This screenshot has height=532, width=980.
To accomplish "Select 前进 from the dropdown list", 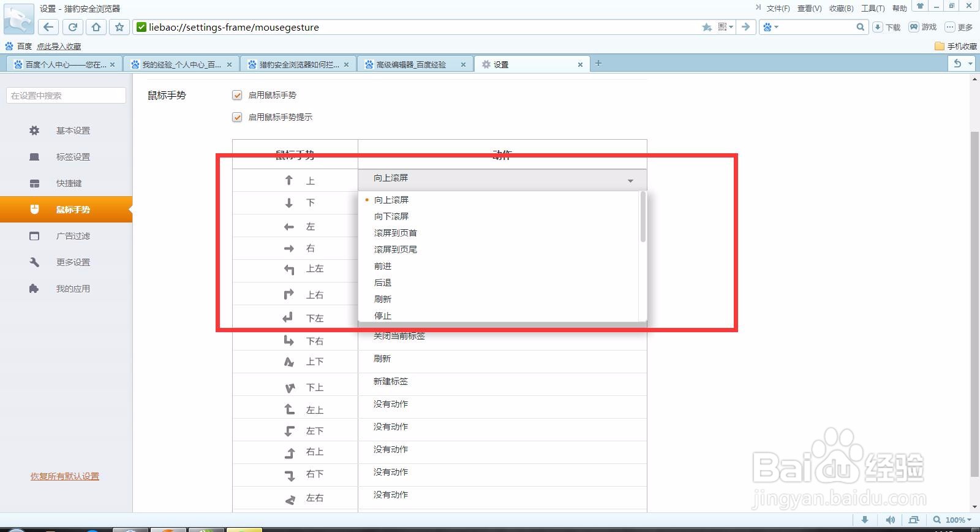I will [499, 266].
